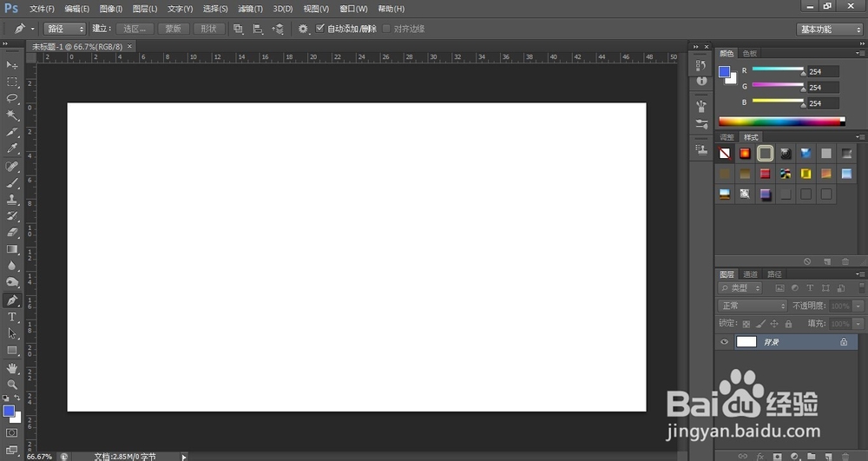868x461 pixels.
Task: Open the 路径 tool mode dropdown
Action: pos(65,29)
